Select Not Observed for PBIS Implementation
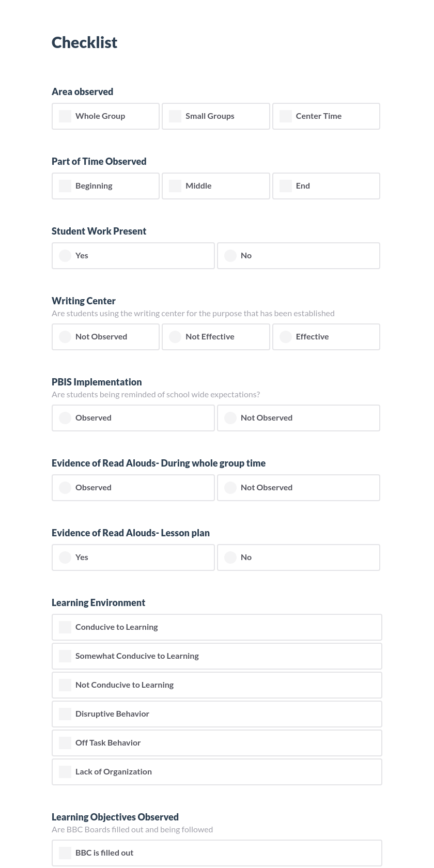 pos(230,418)
